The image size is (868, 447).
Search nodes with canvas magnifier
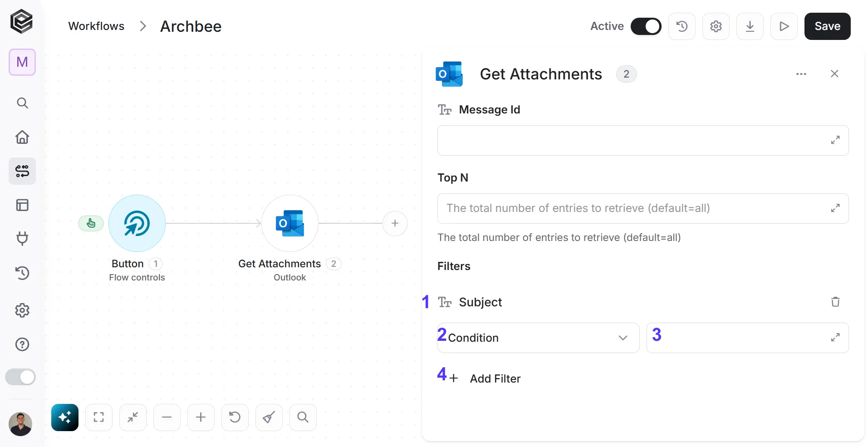tap(303, 418)
